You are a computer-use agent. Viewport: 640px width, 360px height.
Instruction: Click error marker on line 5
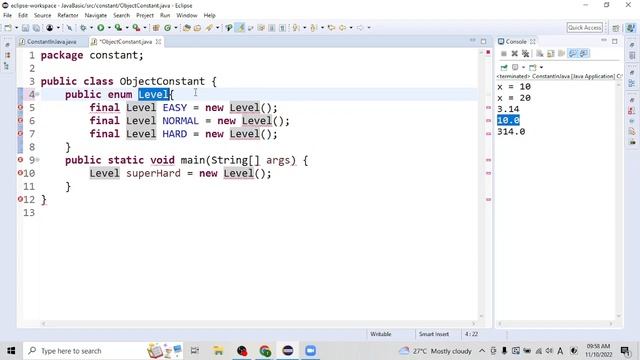click(20, 107)
